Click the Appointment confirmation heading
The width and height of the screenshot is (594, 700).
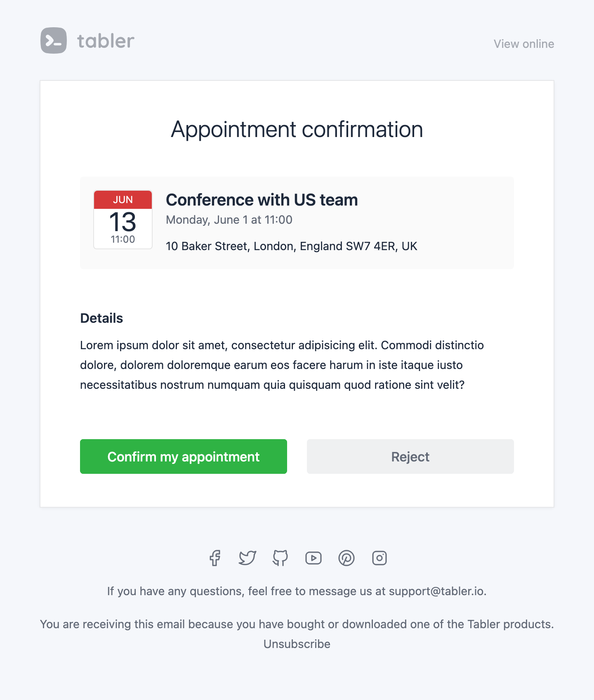click(297, 130)
